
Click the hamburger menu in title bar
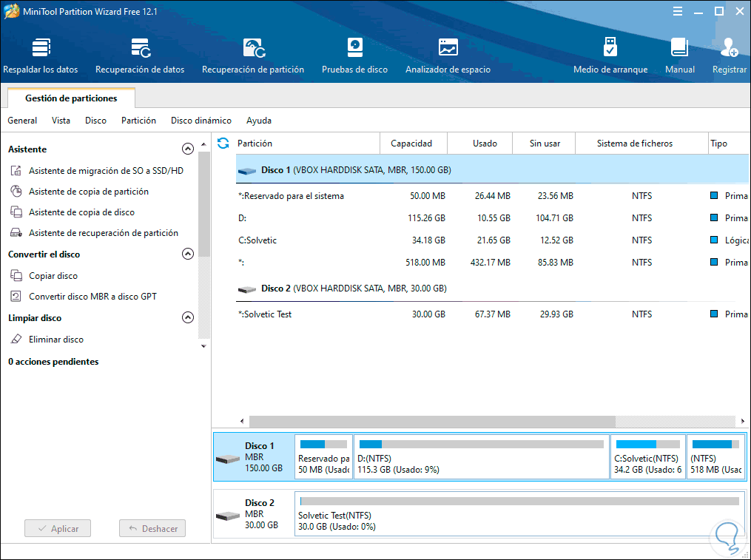pyautogui.click(x=678, y=12)
